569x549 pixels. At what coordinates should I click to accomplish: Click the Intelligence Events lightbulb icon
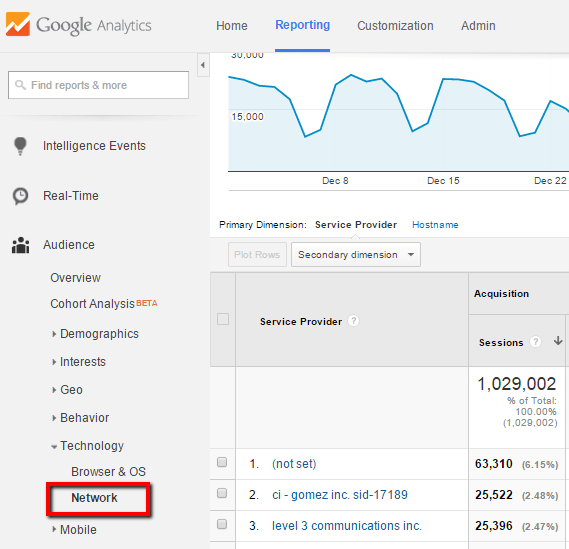(20, 146)
